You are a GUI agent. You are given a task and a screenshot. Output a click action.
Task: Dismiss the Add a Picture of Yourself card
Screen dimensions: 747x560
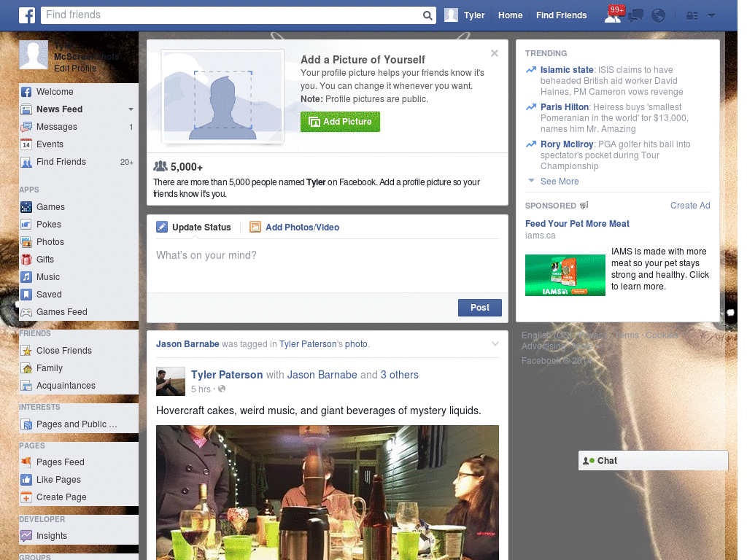[x=495, y=53]
